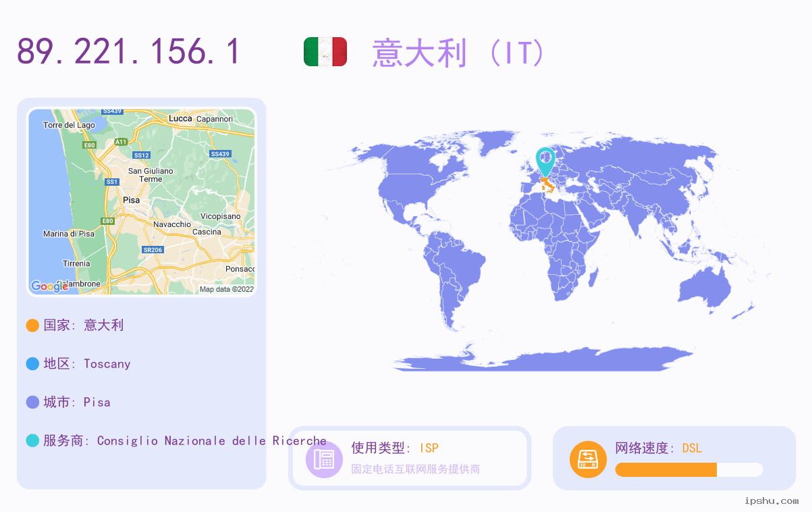Click the 地区: Toscany row
The width and height of the screenshot is (812, 512).
tap(78, 363)
